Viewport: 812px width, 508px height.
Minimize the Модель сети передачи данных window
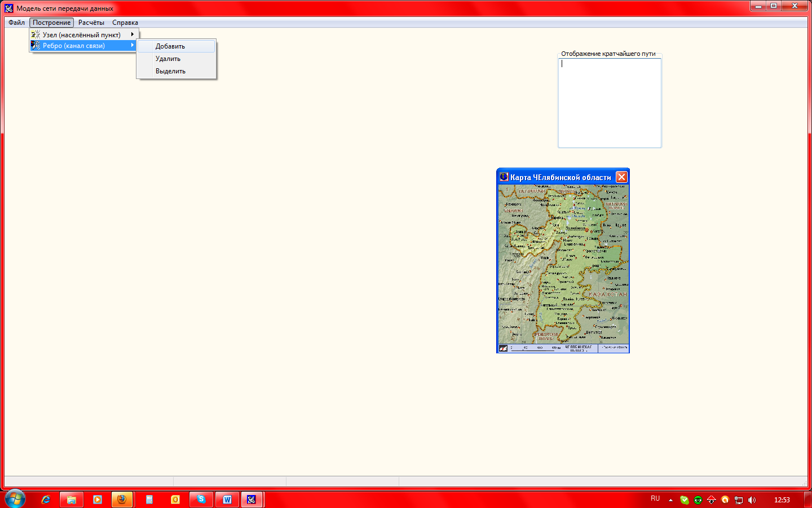[x=758, y=6]
